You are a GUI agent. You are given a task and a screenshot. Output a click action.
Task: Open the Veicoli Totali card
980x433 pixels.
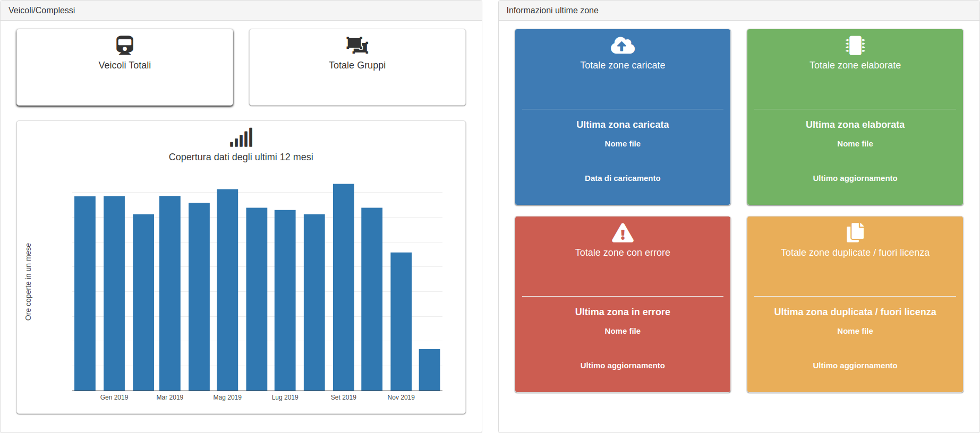pyautogui.click(x=125, y=67)
